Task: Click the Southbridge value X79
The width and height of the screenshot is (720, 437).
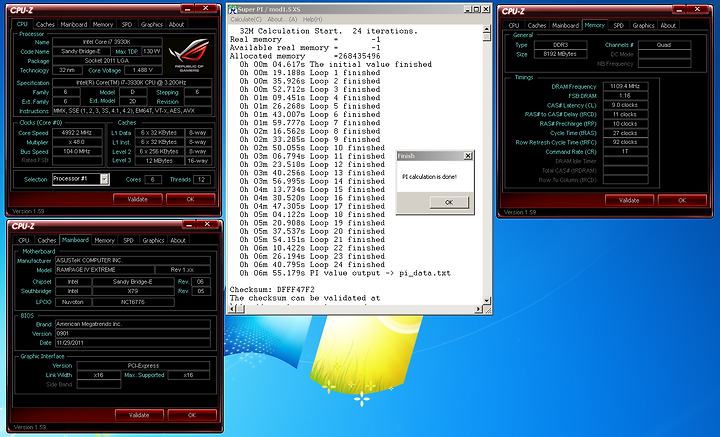Action: 133,291
